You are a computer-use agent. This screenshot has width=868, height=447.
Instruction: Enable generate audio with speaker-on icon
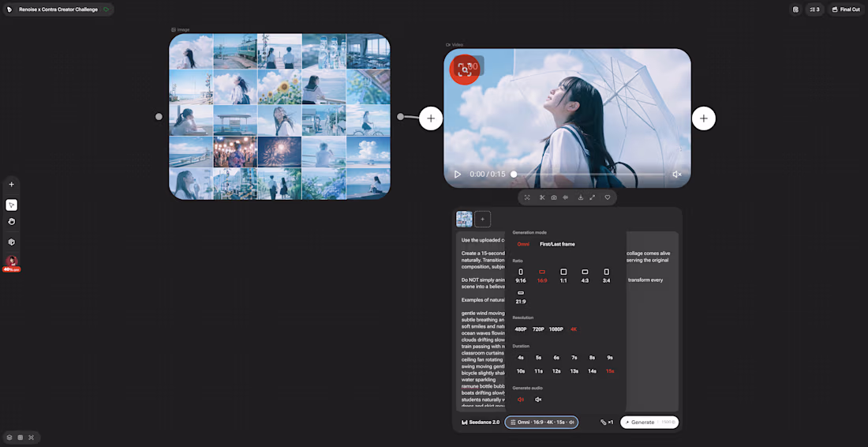[x=520, y=400]
